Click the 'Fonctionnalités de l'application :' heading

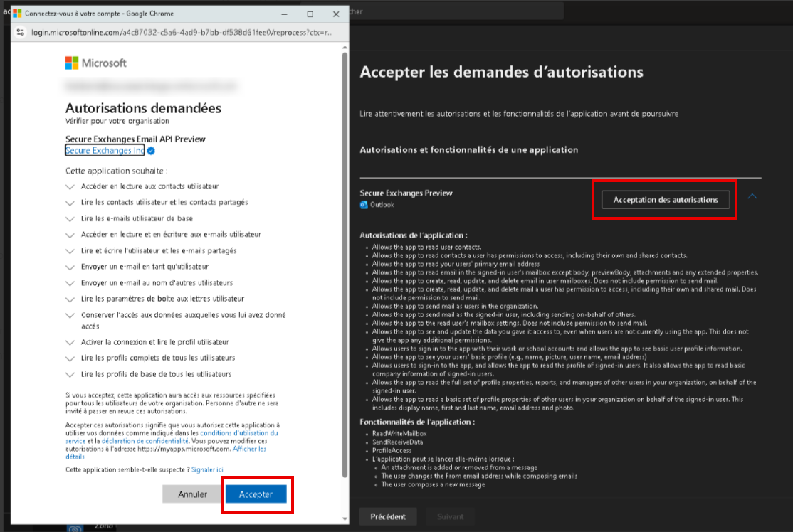point(417,422)
